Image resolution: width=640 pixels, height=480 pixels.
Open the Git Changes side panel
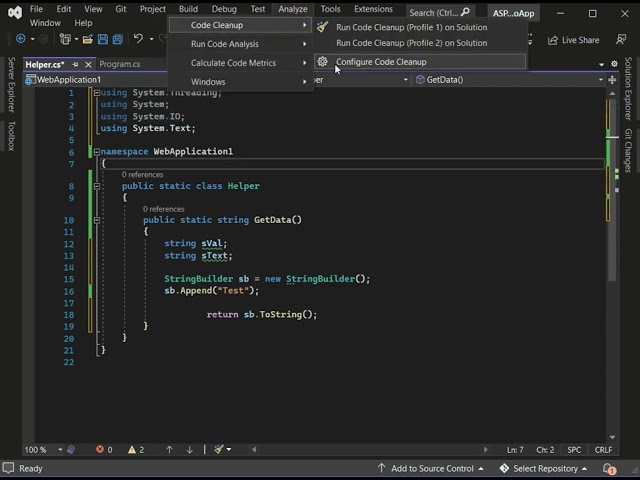[628, 151]
